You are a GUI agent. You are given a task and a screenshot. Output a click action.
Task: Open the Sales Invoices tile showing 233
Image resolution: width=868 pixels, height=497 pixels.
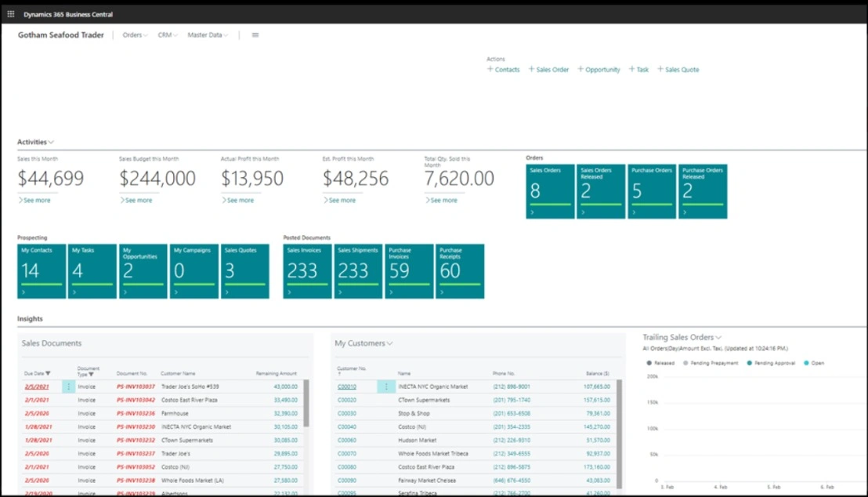click(x=307, y=271)
